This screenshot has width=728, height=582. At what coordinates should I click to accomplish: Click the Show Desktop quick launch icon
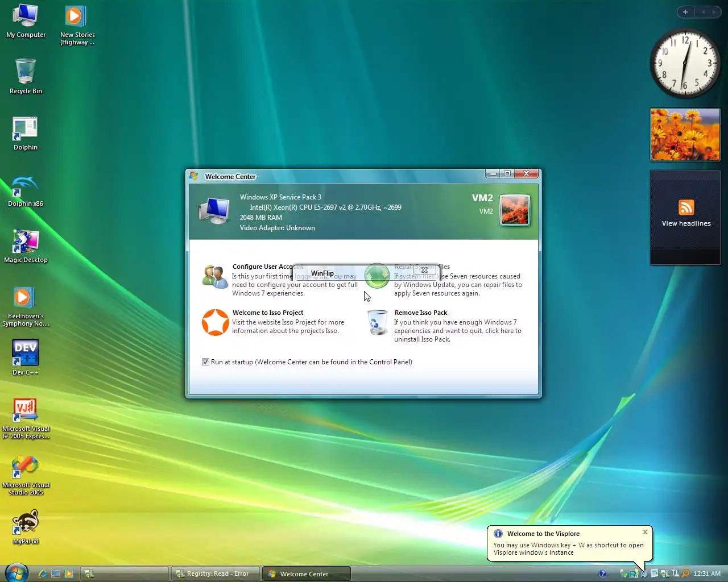click(x=56, y=573)
